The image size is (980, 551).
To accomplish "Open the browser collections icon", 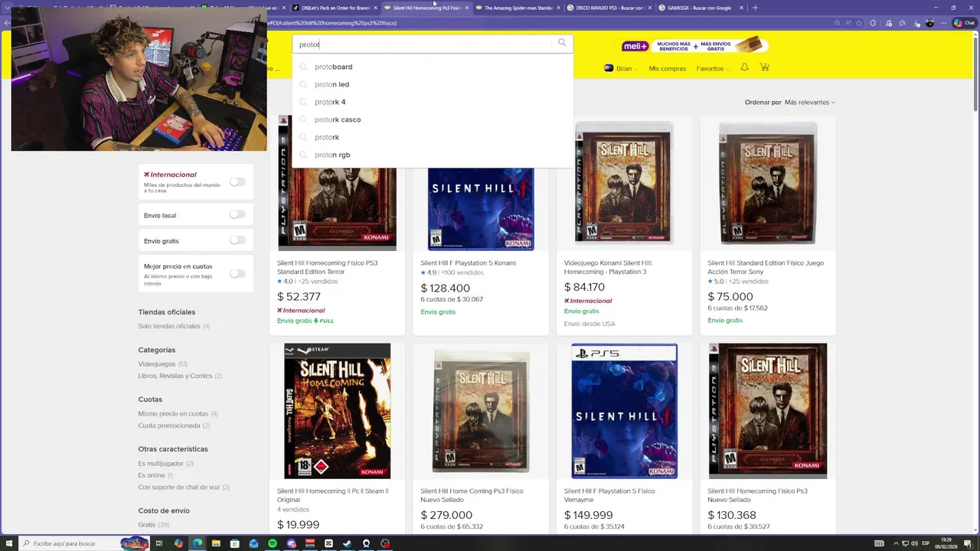I will pyautogui.click(x=903, y=23).
